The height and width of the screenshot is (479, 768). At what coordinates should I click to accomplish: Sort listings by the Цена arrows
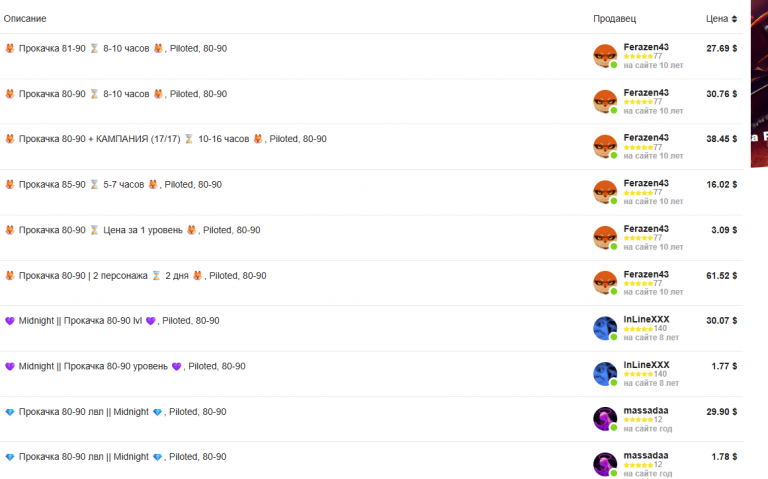[x=734, y=19]
